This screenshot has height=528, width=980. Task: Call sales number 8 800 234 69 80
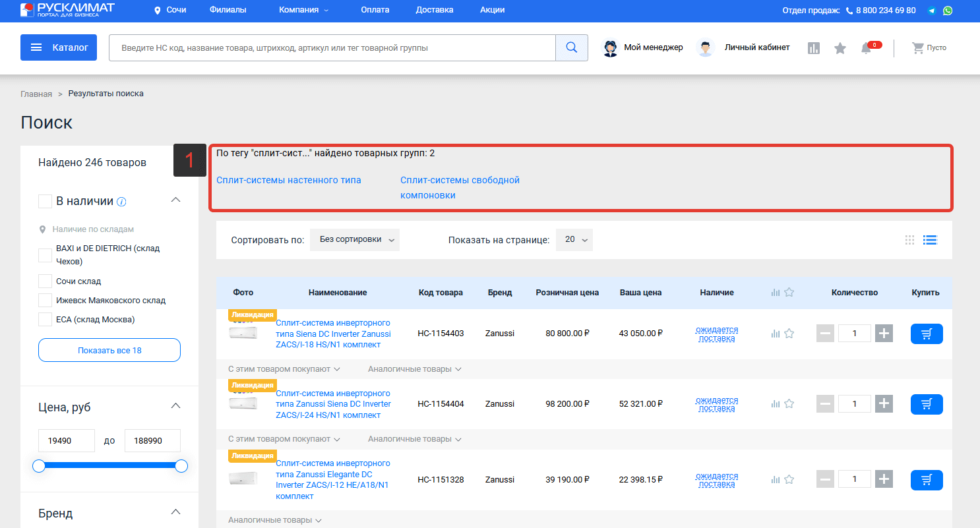(886, 11)
